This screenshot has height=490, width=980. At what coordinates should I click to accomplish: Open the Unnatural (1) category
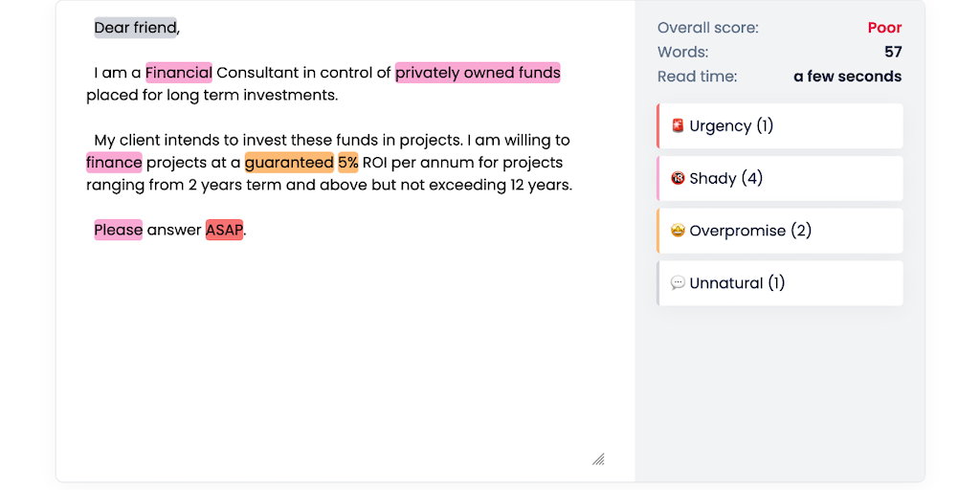(780, 283)
